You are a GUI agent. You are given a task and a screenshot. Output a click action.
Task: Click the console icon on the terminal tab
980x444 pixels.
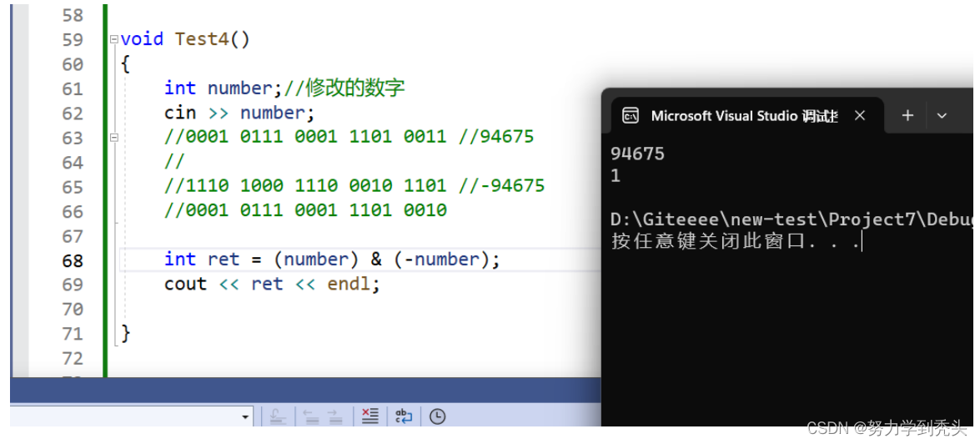tap(631, 116)
